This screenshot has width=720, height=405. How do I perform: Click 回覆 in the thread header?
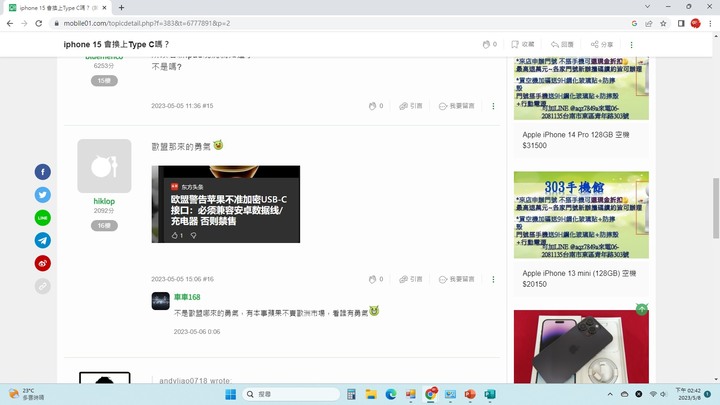coord(562,45)
